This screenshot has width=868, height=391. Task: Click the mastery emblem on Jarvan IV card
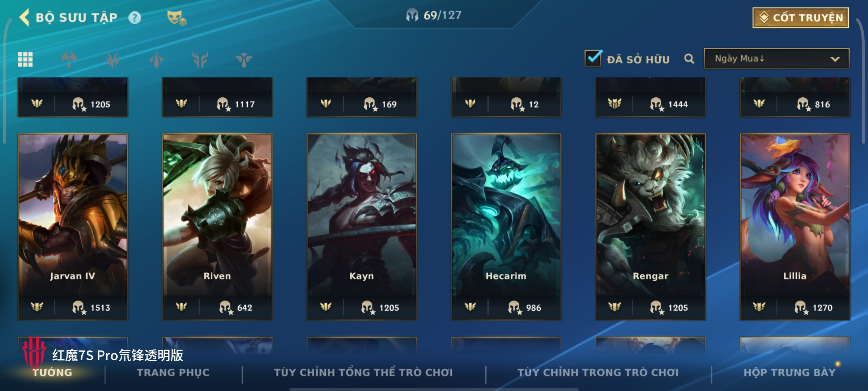[37, 307]
